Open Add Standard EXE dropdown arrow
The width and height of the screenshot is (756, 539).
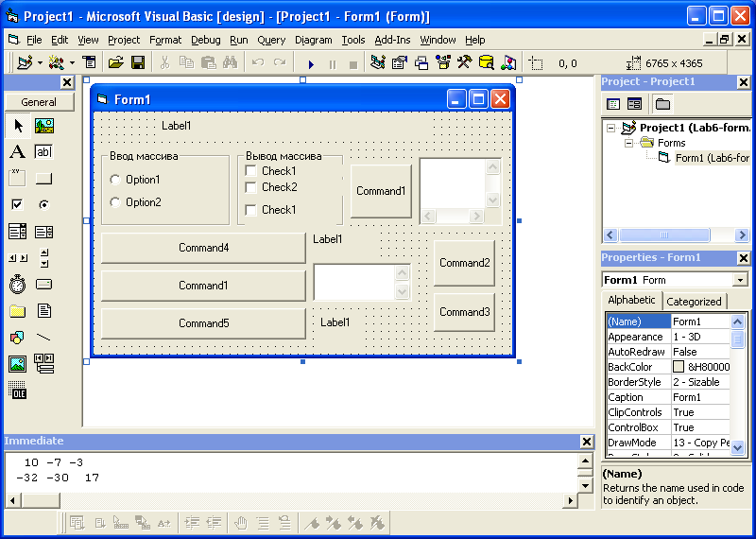coord(40,62)
